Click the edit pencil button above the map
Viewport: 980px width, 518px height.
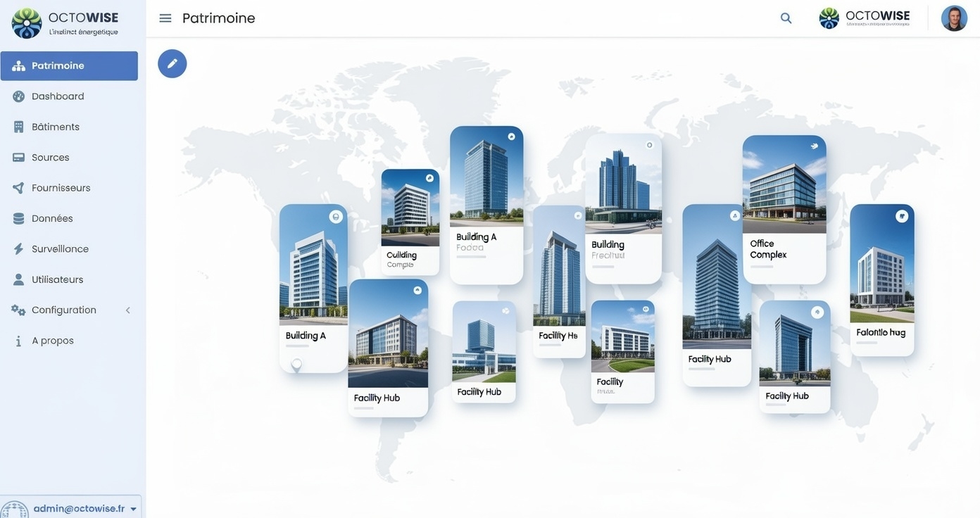click(x=172, y=62)
